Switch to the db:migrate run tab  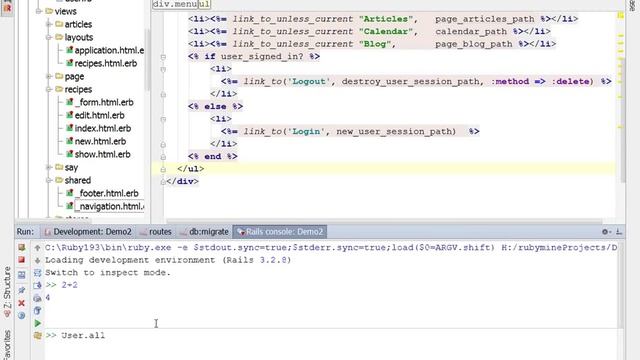[x=204, y=231]
